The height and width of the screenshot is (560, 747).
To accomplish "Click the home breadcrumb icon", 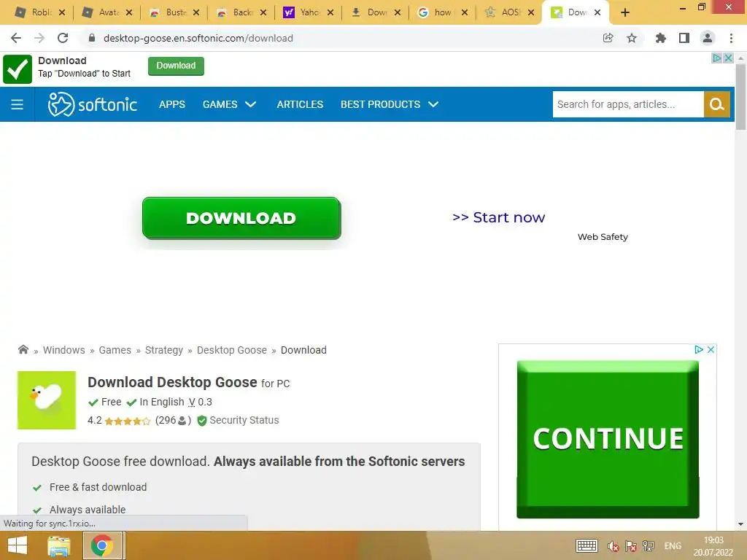I will pyautogui.click(x=23, y=349).
